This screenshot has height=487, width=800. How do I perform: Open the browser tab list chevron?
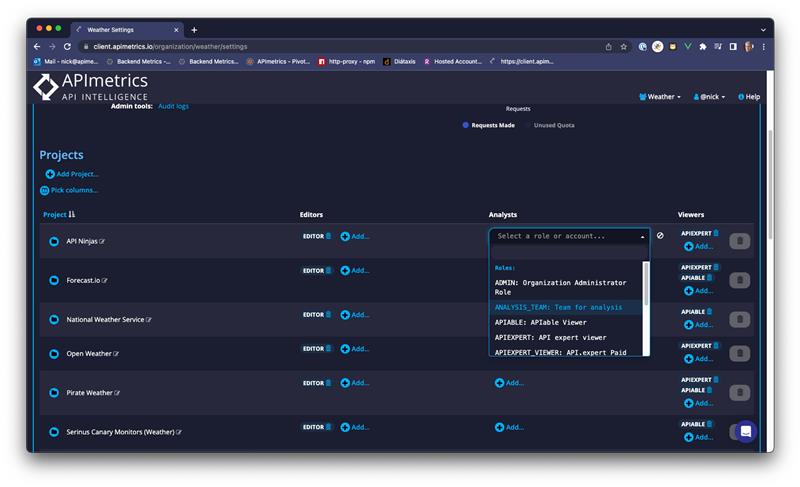763,30
